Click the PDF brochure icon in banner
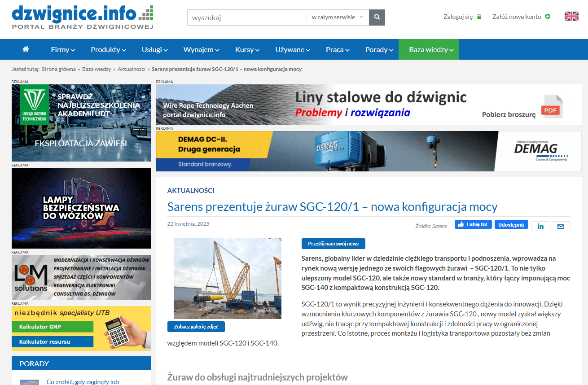The image size is (588, 385). click(552, 107)
